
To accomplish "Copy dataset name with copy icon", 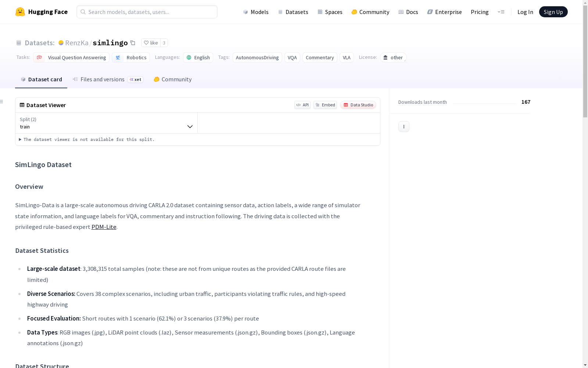I will [133, 43].
